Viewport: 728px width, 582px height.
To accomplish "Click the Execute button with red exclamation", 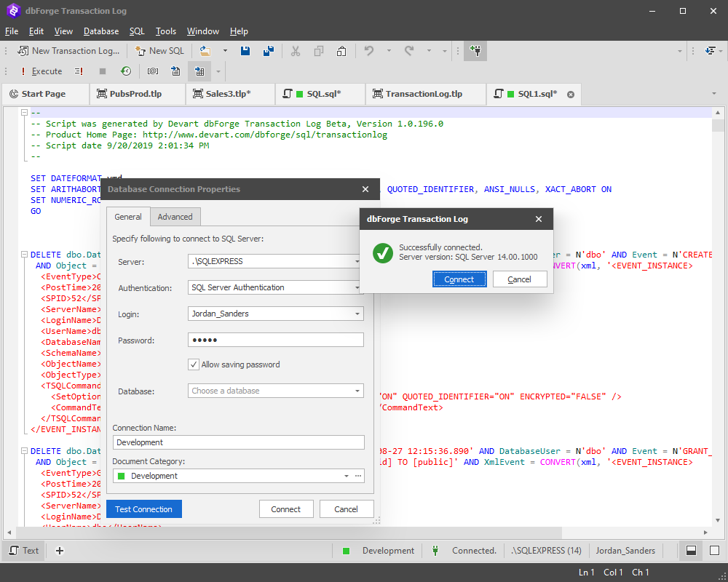I will click(41, 71).
